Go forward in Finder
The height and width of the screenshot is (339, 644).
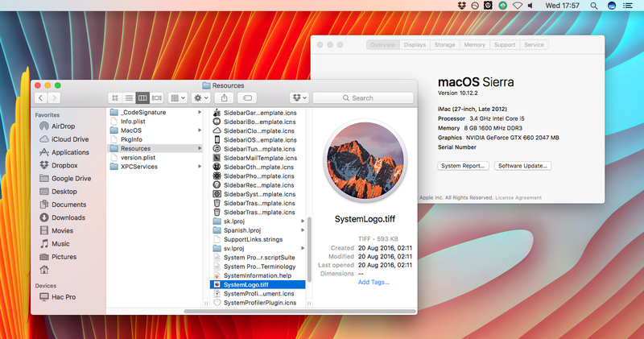point(54,97)
